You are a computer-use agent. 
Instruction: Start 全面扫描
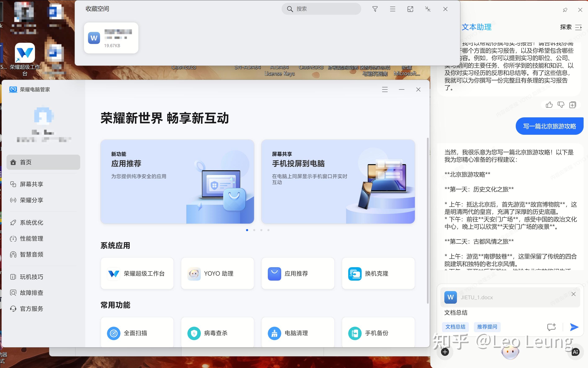click(137, 332)
